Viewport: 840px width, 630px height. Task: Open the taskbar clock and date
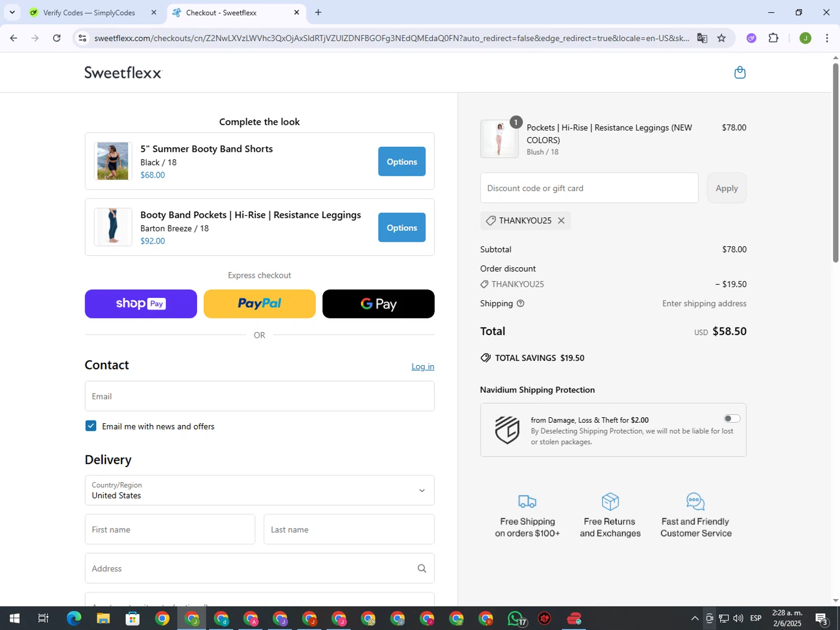pyautogui.click(x=787, y=618)
